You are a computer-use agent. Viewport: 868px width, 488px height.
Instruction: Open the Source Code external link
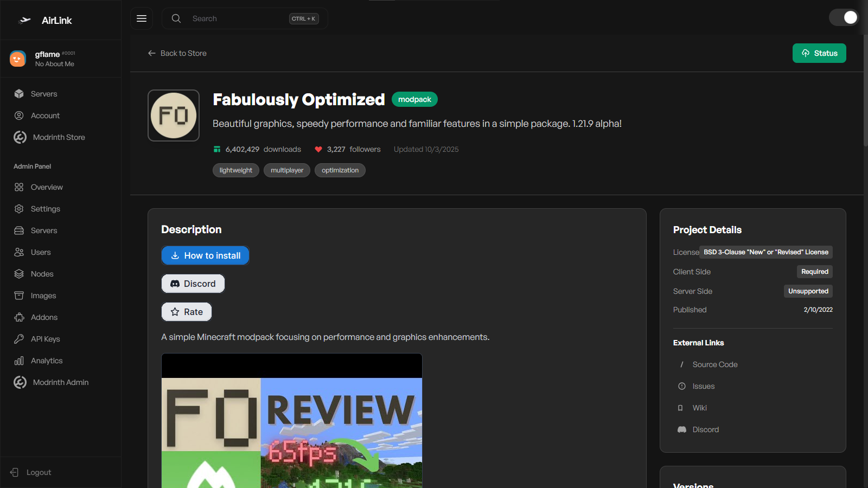(714, 364)
